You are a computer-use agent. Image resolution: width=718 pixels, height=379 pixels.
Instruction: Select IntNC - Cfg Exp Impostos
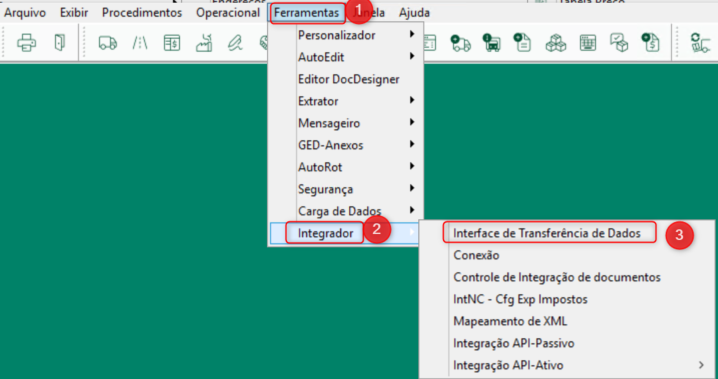[567, 299]
